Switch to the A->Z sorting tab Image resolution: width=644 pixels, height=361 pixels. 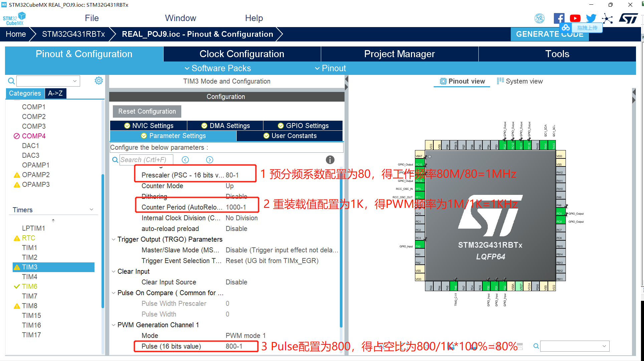55,93
